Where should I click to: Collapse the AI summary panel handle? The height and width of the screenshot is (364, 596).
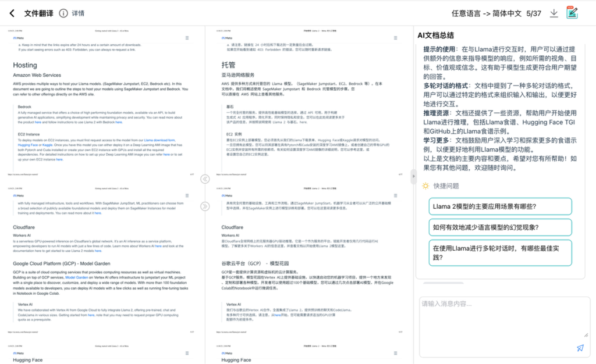(414, 176)
